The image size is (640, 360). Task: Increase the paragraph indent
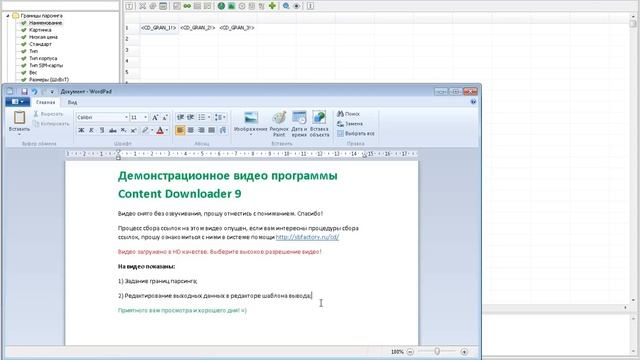[190, 117]
